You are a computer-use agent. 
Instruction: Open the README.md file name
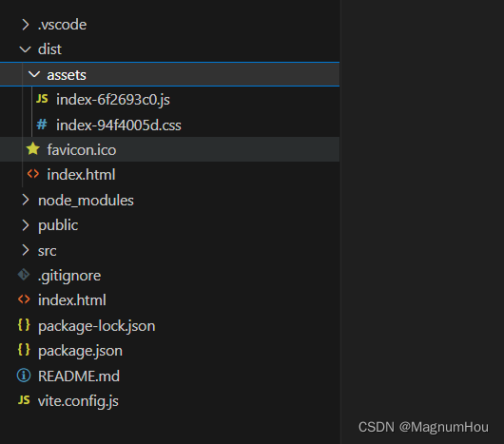(x=79, y=376)
